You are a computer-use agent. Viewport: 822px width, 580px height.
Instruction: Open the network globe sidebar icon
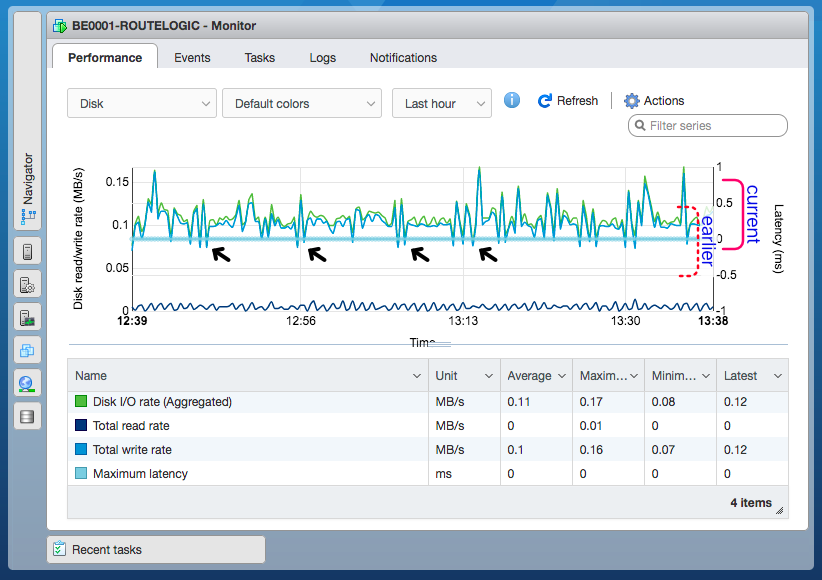[27, 383]
